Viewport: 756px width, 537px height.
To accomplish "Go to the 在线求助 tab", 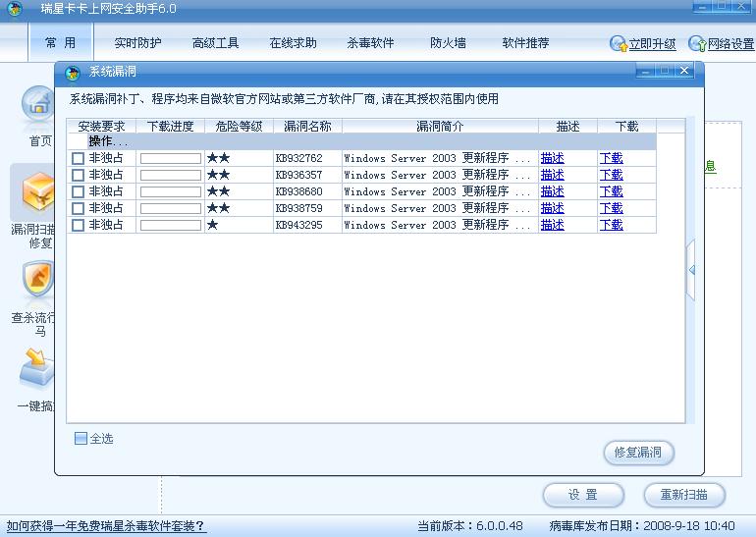I will [x=293, y=43].
